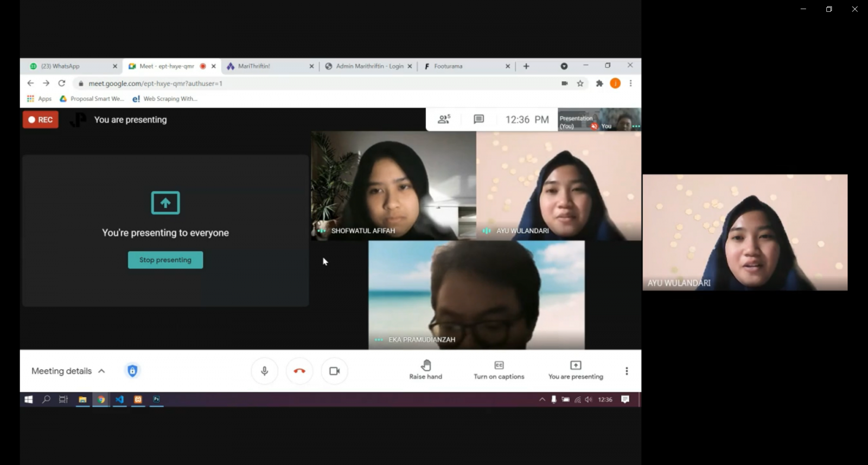This screenshot has width=868, height=465.
Task: Open the chat messages icon
Action: tap(478, 119)
